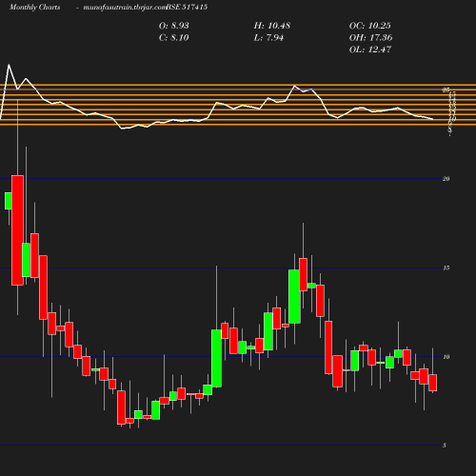Select the close value 'C: 8.10'
Image resolution: width=476 pixels, height=476 pixels.
174,37
